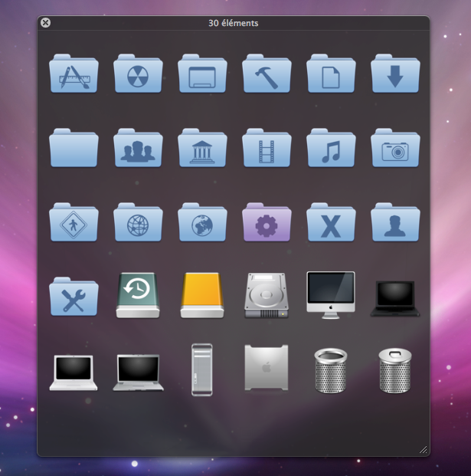Select the black MacBook laptop icon
The width and height of the screenshot is (471, 476).
tap(395, 299)
